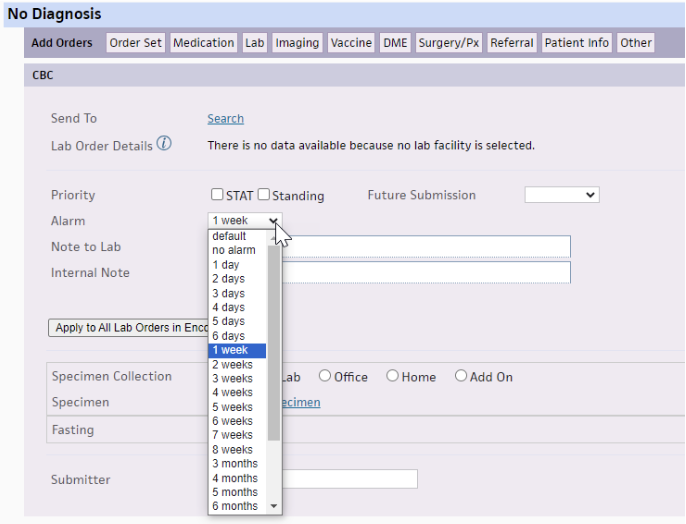Click into the Submitter field
686x524 pixels.
tap(350, 479)
